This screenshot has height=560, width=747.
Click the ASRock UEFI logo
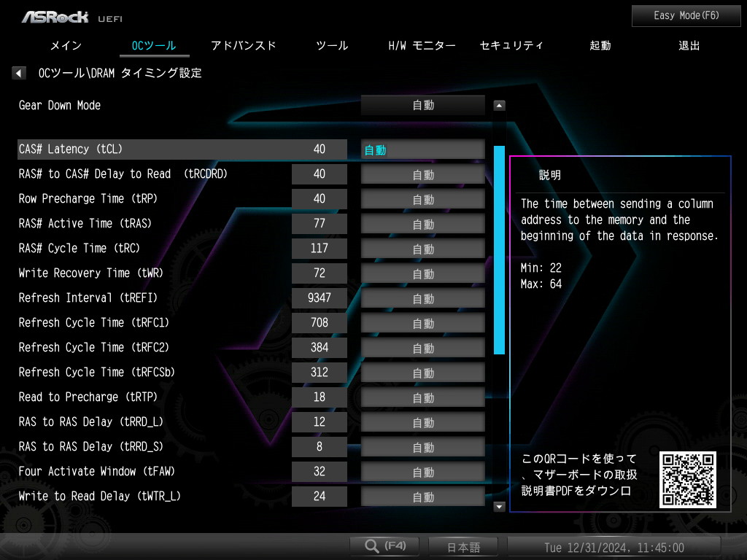[72, 17]
